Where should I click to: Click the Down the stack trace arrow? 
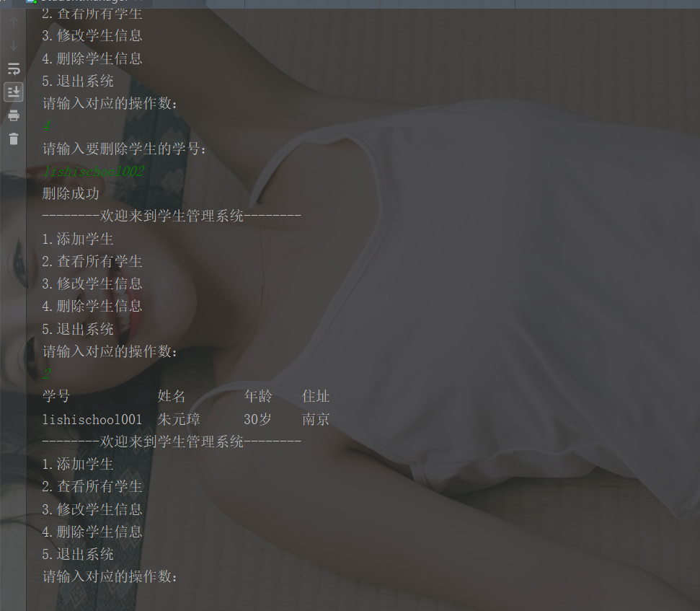coord(14,45)
